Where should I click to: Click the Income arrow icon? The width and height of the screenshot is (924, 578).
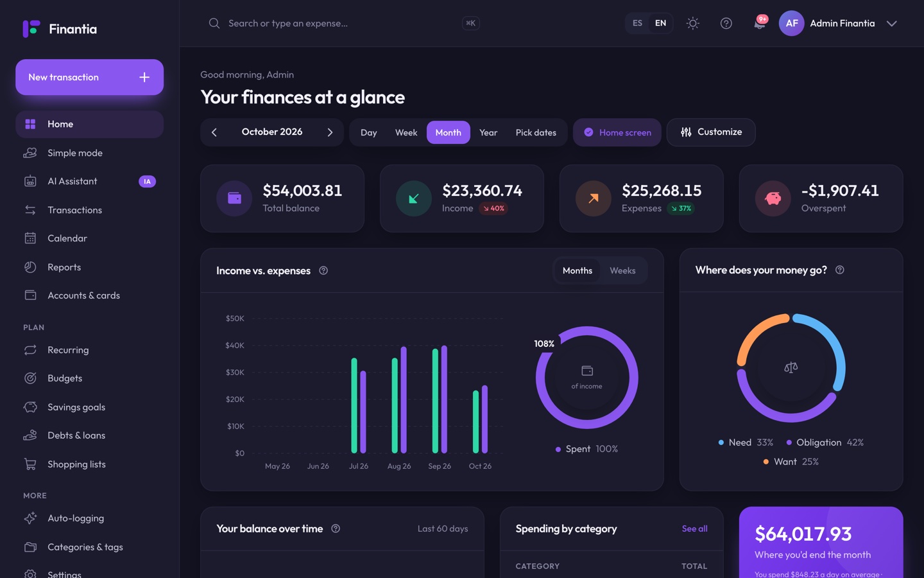click(414, 198)
